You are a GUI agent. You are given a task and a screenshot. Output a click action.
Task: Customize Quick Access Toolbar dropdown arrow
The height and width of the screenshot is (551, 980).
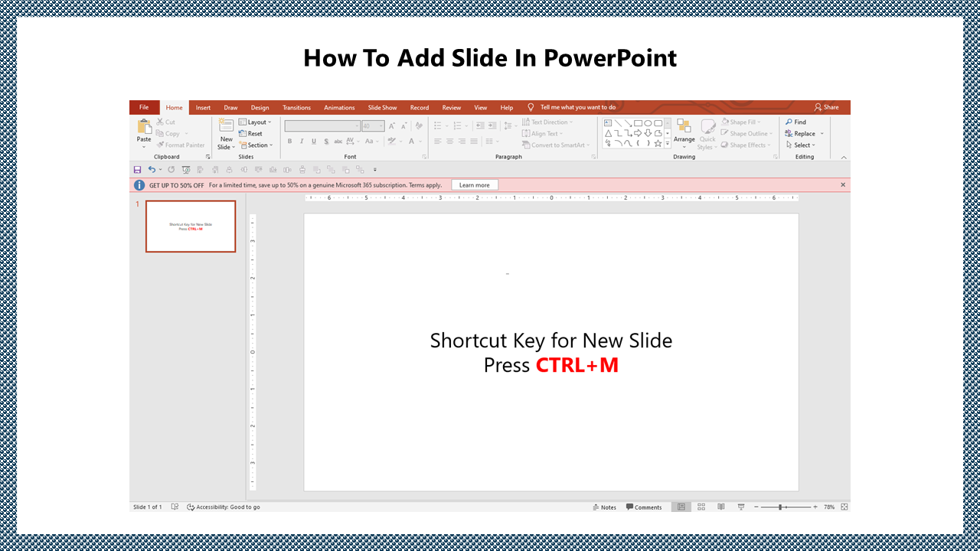pos(375,169)
